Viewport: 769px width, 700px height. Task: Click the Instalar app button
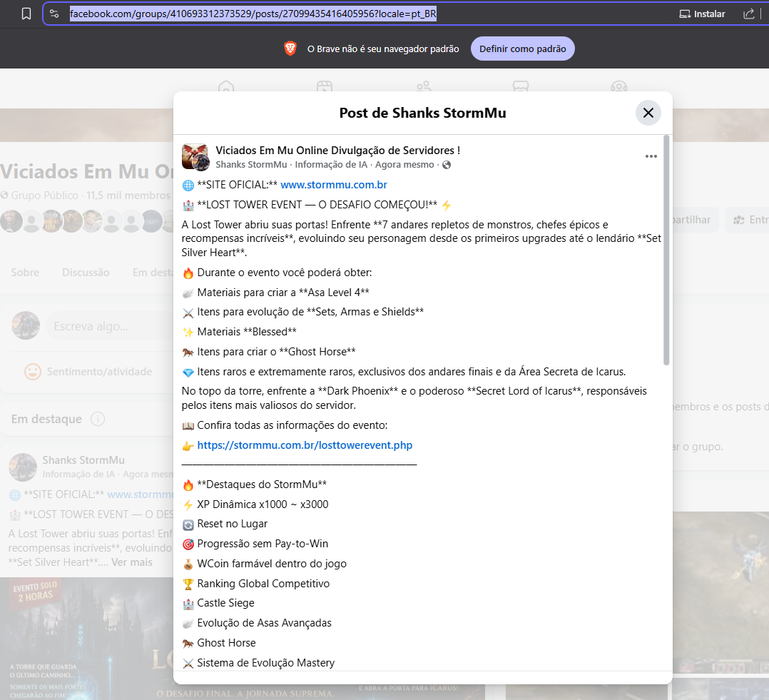(x=702, y=14)
